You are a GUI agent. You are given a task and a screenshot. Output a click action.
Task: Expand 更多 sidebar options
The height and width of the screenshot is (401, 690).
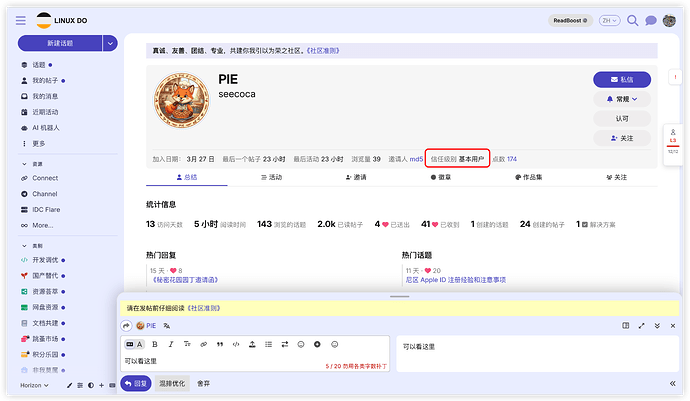38,143
